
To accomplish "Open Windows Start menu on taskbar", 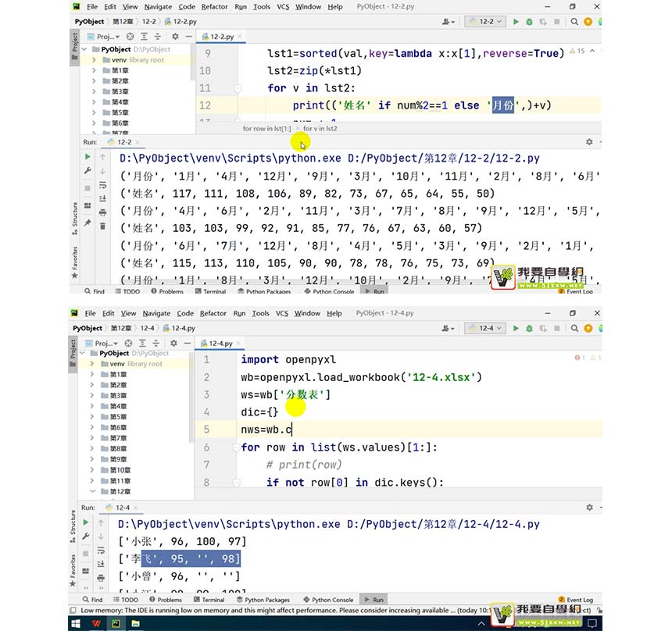I will pos(76,624).
